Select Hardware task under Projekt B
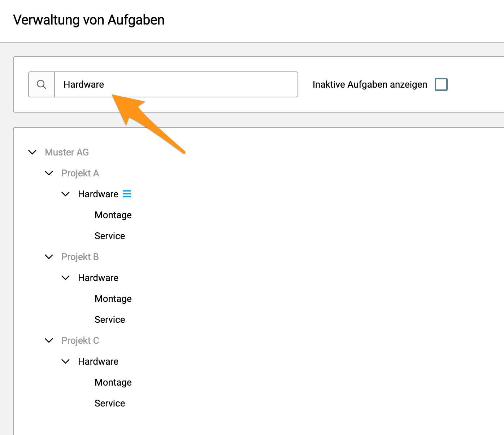 pos(98,278)
